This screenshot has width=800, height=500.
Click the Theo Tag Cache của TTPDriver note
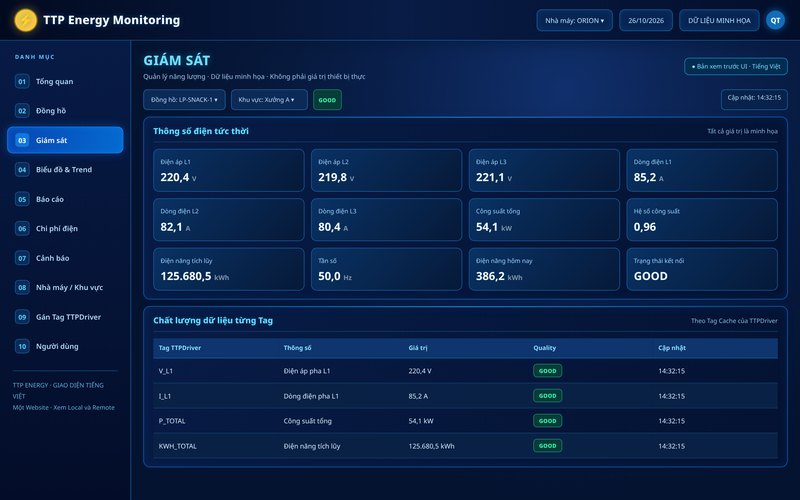pyautogui.click(x=734, y=321)
